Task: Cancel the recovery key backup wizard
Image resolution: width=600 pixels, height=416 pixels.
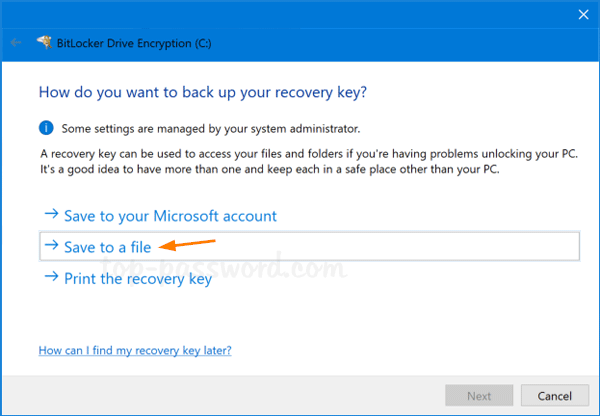Action: coord(548,395)
